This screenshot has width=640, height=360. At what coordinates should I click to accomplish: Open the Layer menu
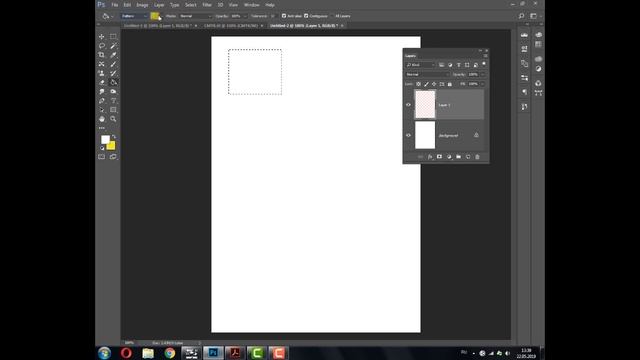(159, 5)
